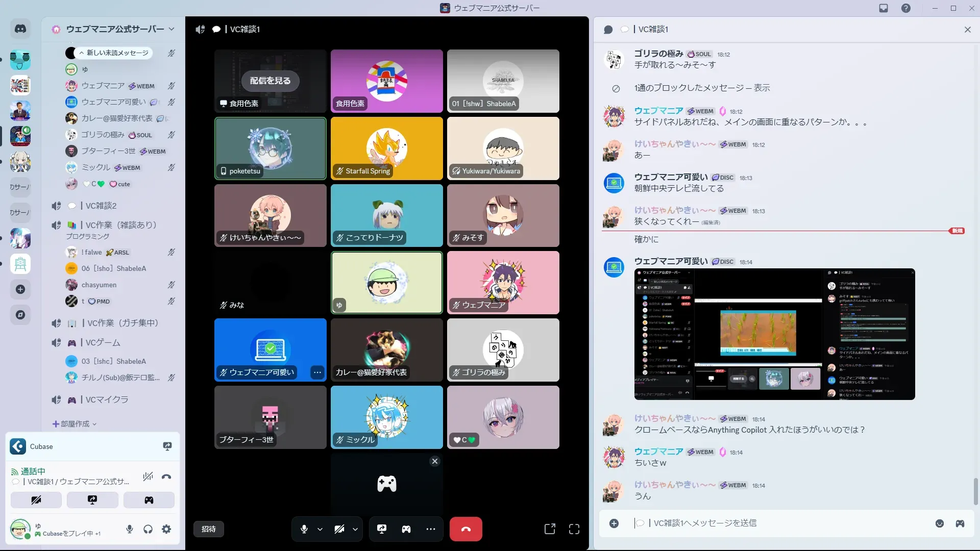
Task: Click the 配信を見る watch stream button
Action: [270, 81]
